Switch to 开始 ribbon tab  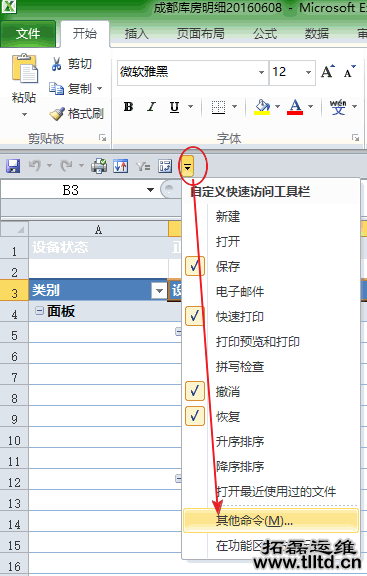(85, 33)
